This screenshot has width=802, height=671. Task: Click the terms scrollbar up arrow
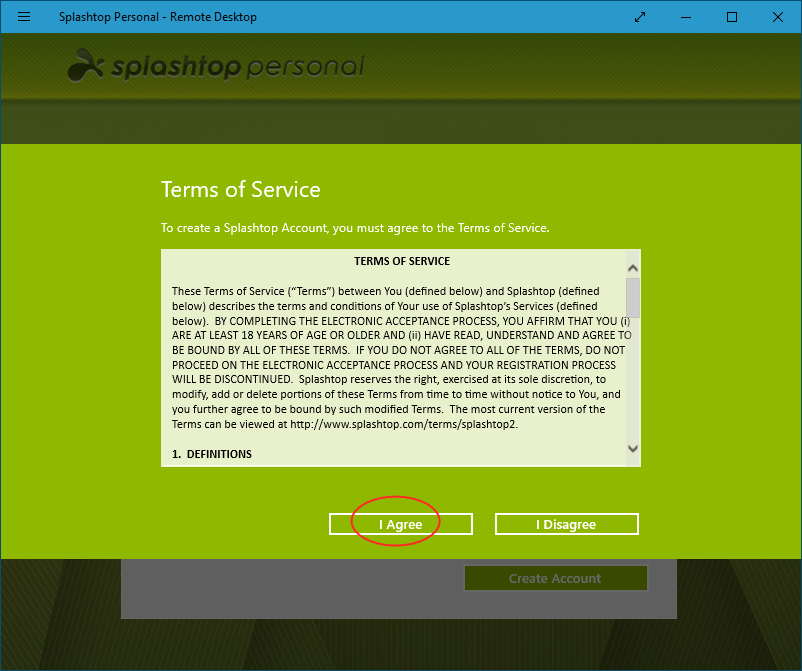point(633,268)
